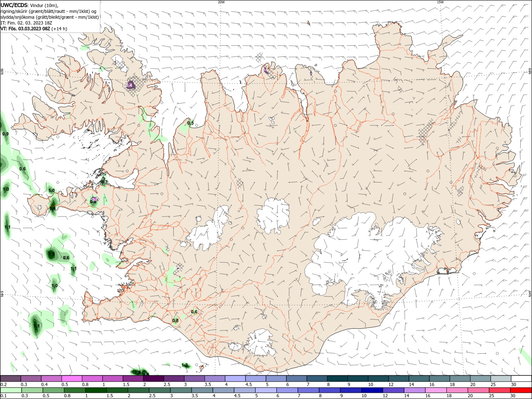Image resolution: width=532 pixels, height=399 pixels.
Task: Pick the dark mauve 0.2–0.3 swatch in the top legend row
Action: point(10,379)
